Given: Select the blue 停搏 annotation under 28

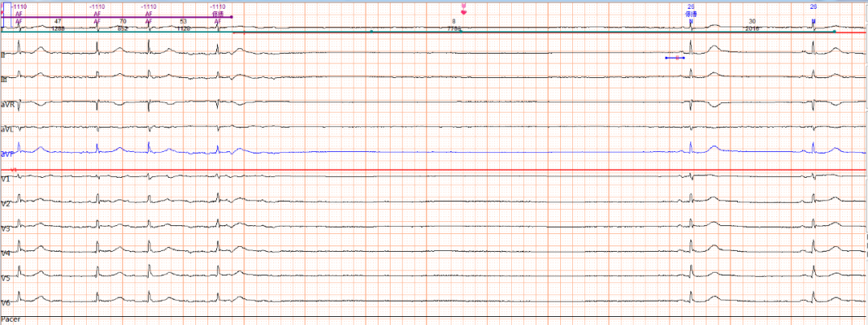Looking at the screenshot, I should [x=690, y=14].
